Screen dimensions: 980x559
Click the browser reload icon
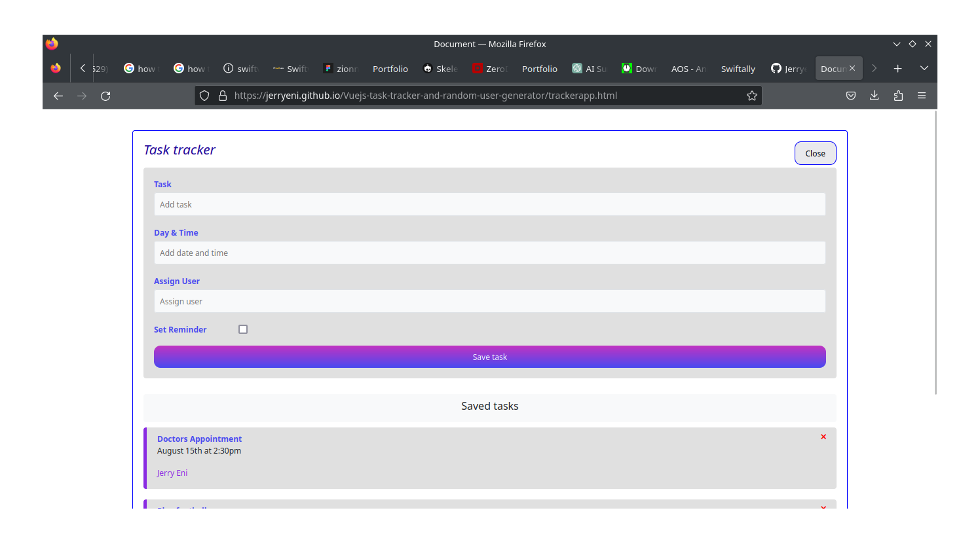[x=105, y=96]
